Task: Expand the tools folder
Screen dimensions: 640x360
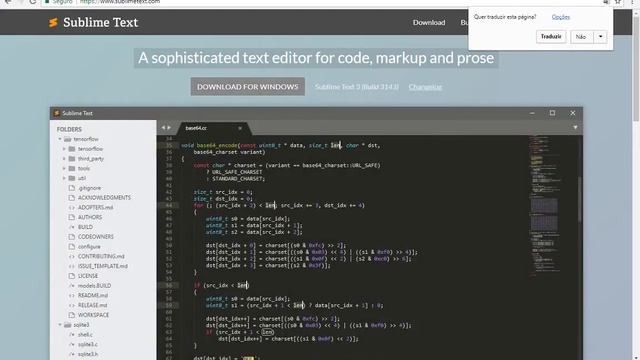Action: 64,169
